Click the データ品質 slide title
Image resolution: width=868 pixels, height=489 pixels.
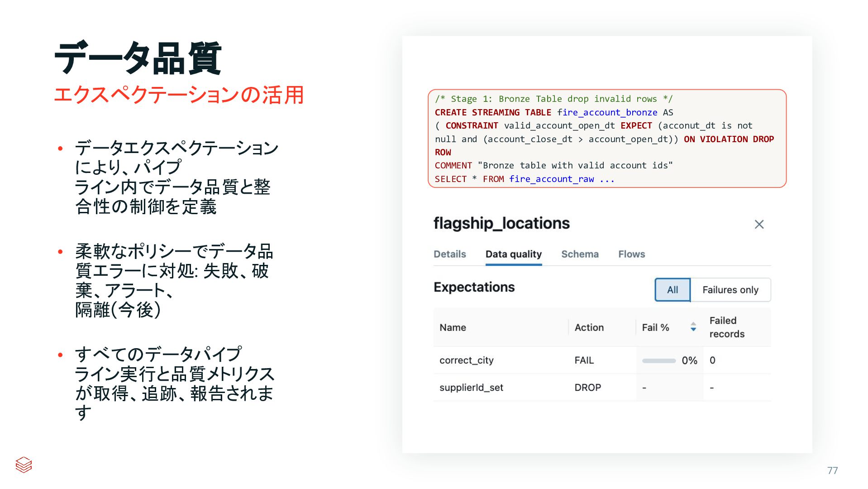coord(138,58)
